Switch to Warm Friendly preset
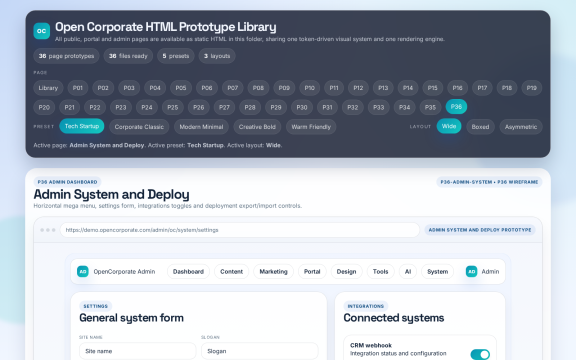This screenshot has width=576, height=360. point(311,127)
